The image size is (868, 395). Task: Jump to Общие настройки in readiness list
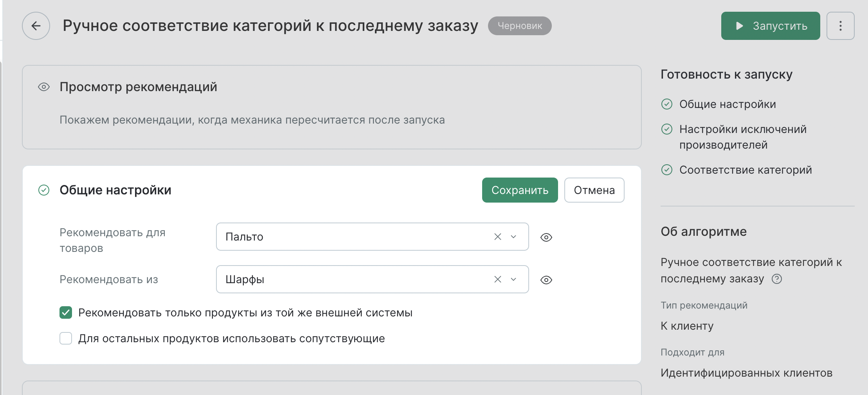pyautogui.click(x=728, y=104)
